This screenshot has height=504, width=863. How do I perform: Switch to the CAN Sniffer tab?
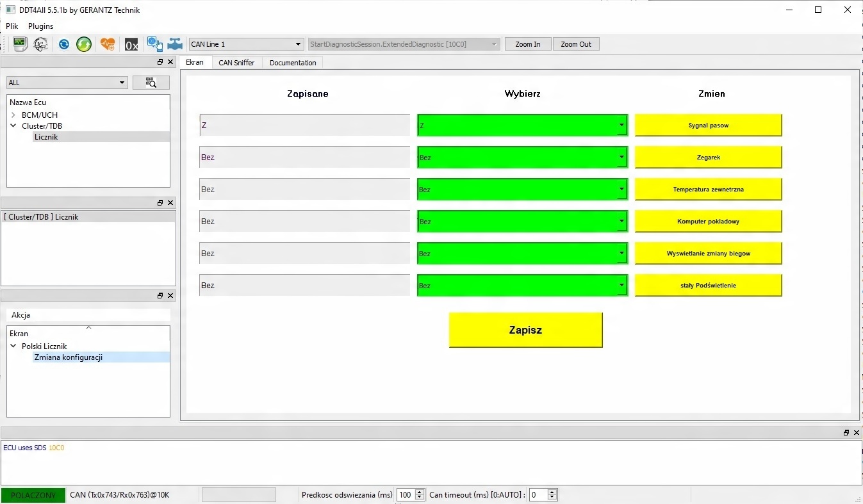coord(236,63)
